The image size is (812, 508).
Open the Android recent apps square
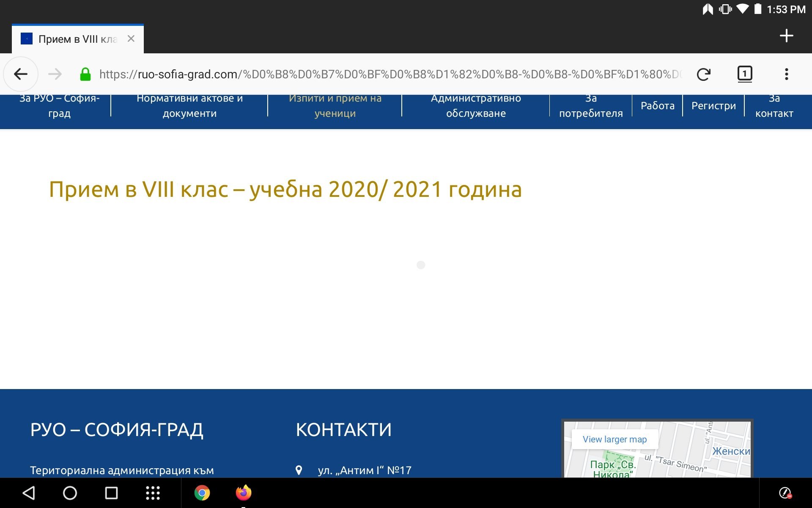[111, 493]
